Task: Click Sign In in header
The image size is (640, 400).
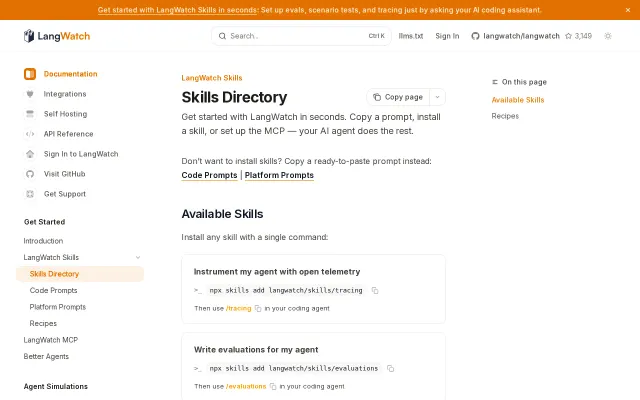Action: click(447, 36)
